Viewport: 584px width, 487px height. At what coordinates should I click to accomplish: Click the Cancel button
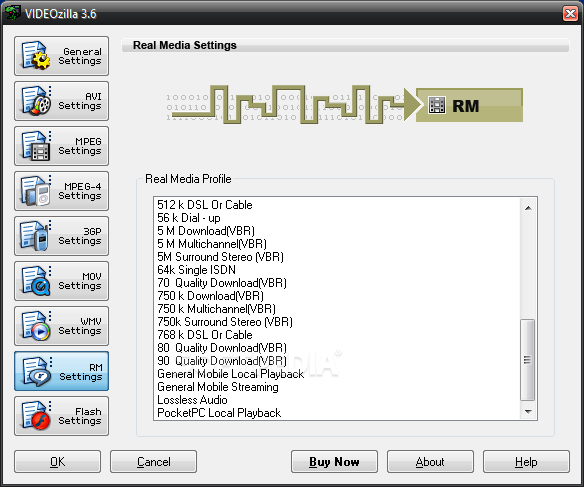pos(153,462)
